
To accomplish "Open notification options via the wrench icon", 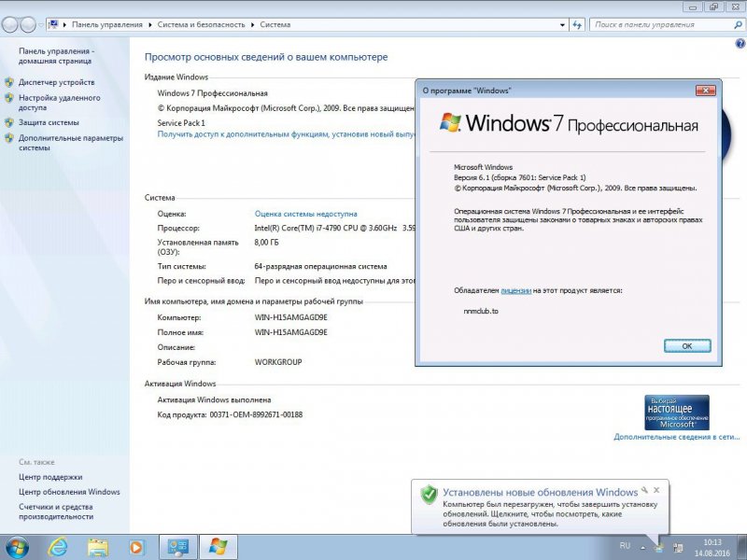I will click(x=644, y=490).
